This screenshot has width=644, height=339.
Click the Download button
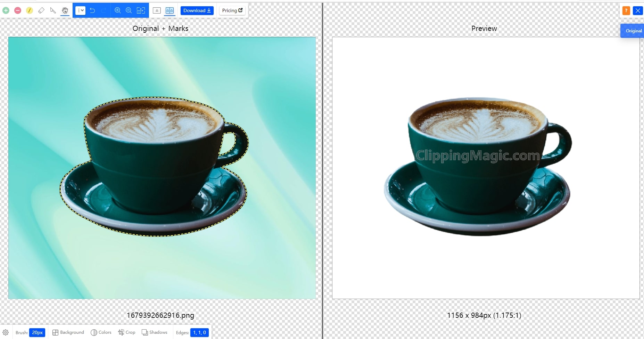point(197,10)
